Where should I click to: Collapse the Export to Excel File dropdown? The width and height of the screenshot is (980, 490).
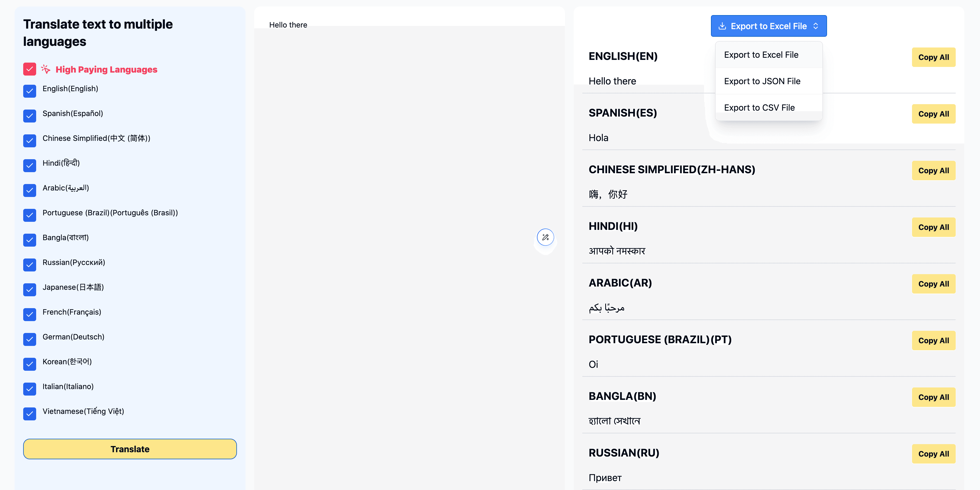tap(768, 26)
